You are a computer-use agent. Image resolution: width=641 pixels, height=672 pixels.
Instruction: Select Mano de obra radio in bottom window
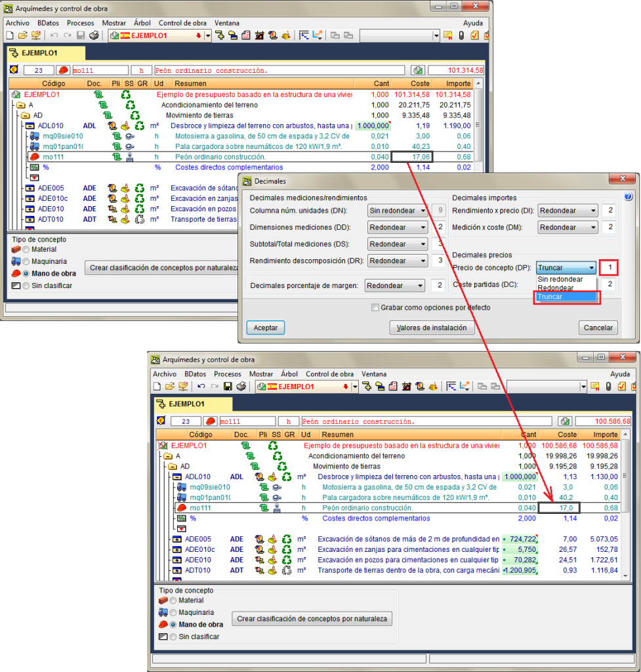pyautogui.click(x=173, y=625)
